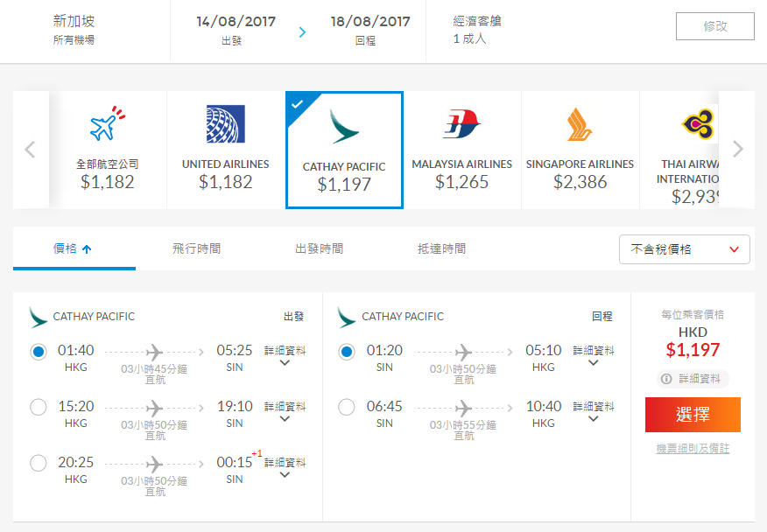Open the 機票細則及備註 link
767x532 pixels.
pos(693,448)
